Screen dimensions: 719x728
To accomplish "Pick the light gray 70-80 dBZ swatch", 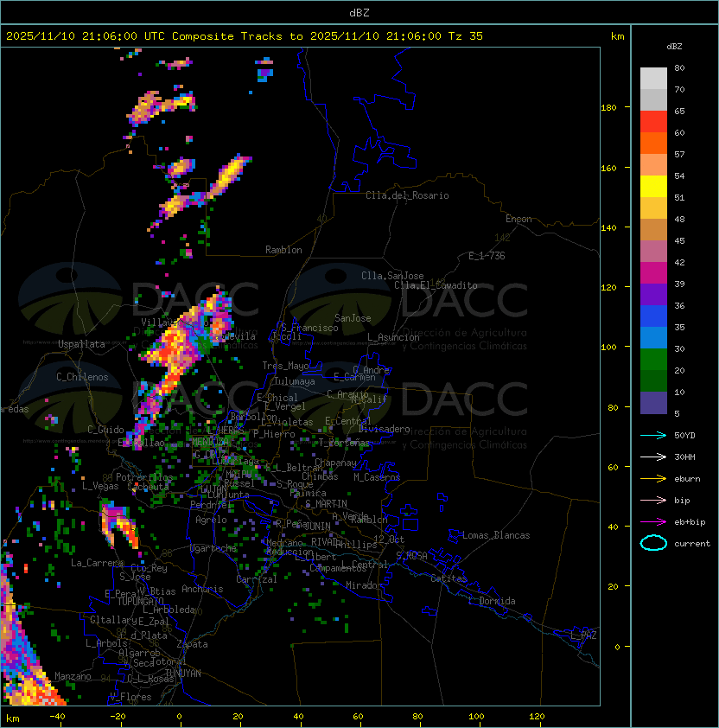I will (x=653, y=78).
